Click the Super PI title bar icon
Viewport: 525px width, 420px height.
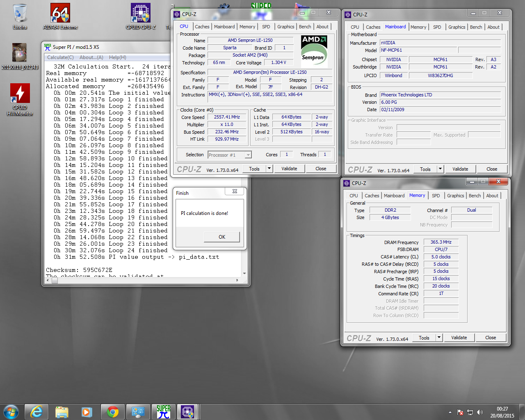pyautogui.click(x=48, y=47)
